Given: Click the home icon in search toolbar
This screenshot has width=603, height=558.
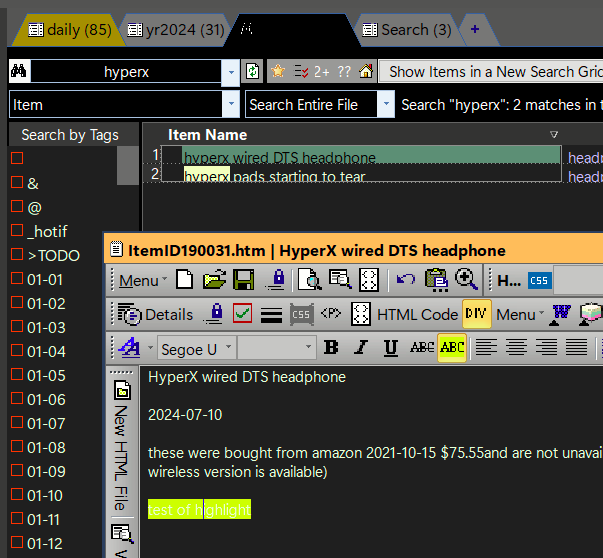Looking at the screenshot, I should point(366,71).
